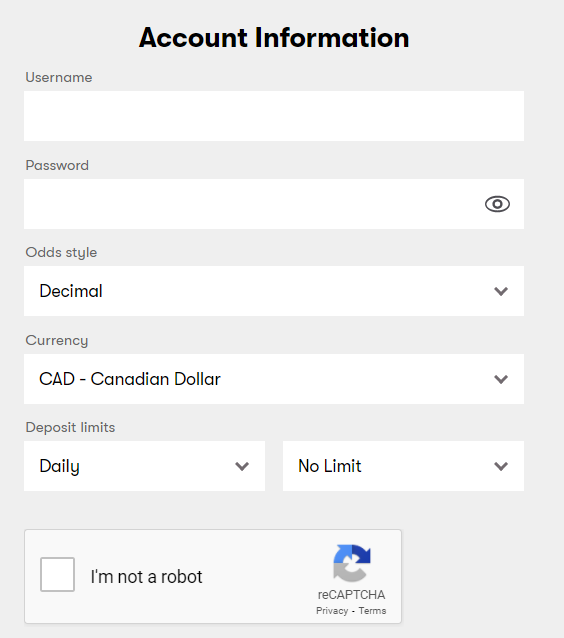Click the Deposit limits label
The height and width of the screenshot is (638, 564).
70,427
